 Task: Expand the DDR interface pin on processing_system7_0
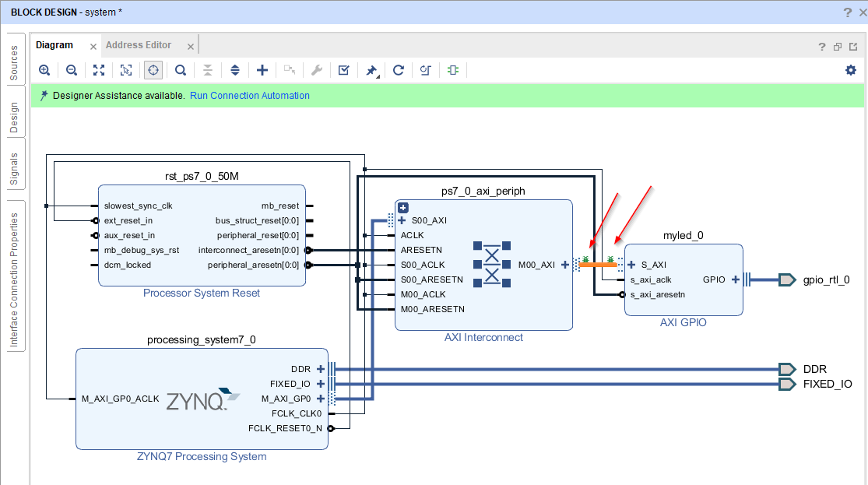pyautogui.click(x=321, y=368)
